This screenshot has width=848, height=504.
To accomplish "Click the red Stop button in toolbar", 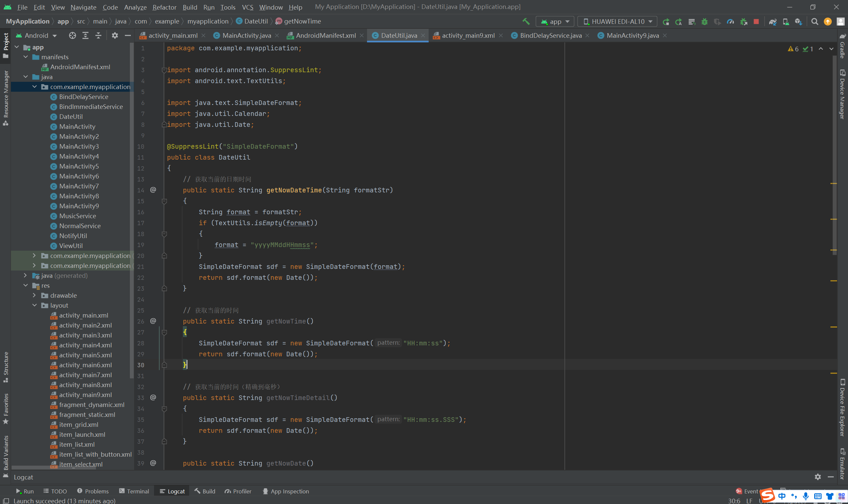I will pos(756,22).
